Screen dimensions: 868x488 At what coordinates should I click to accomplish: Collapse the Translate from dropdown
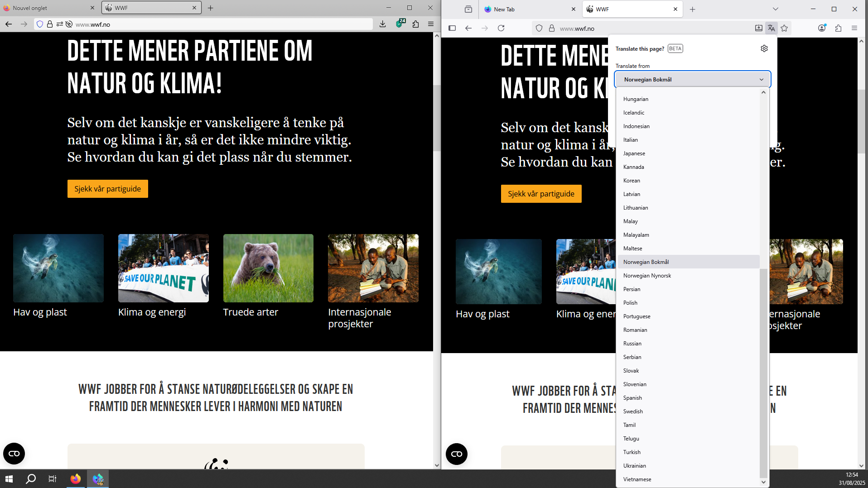click(x=693, y=79)
